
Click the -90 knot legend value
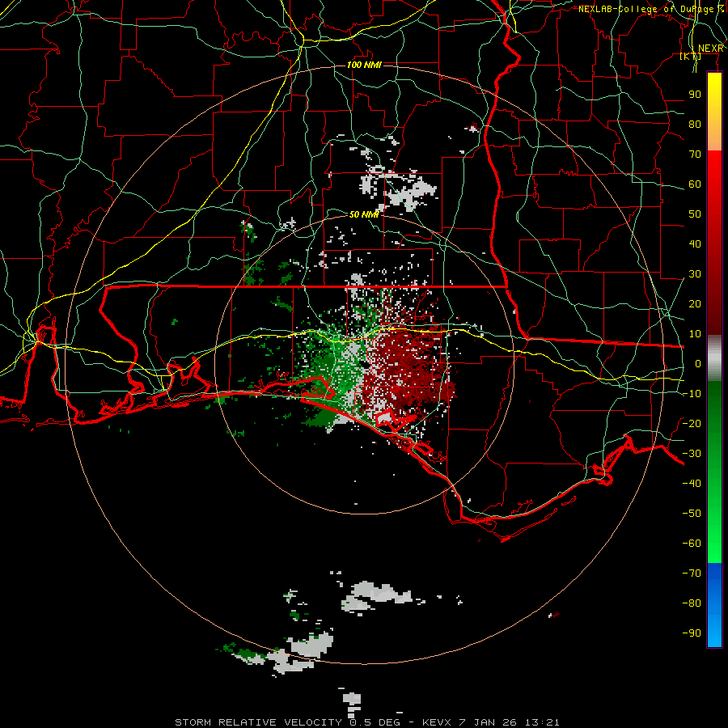[692, 633]
